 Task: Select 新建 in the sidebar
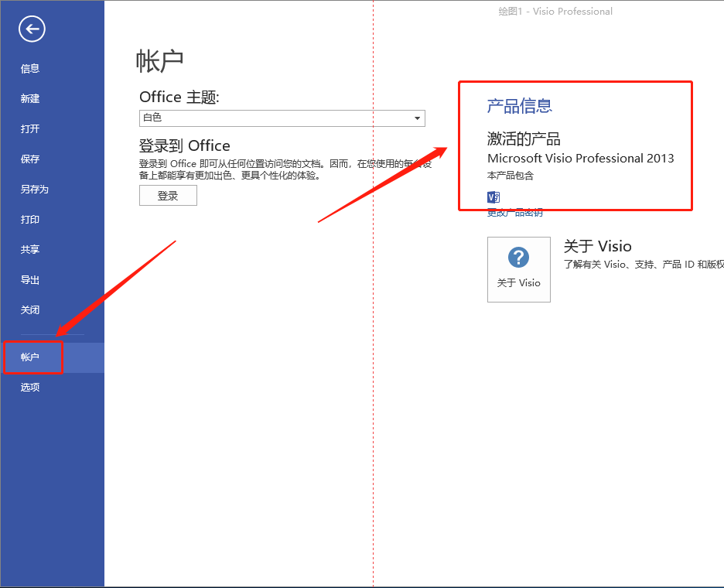pyautogui.click(x=30, y=99)
